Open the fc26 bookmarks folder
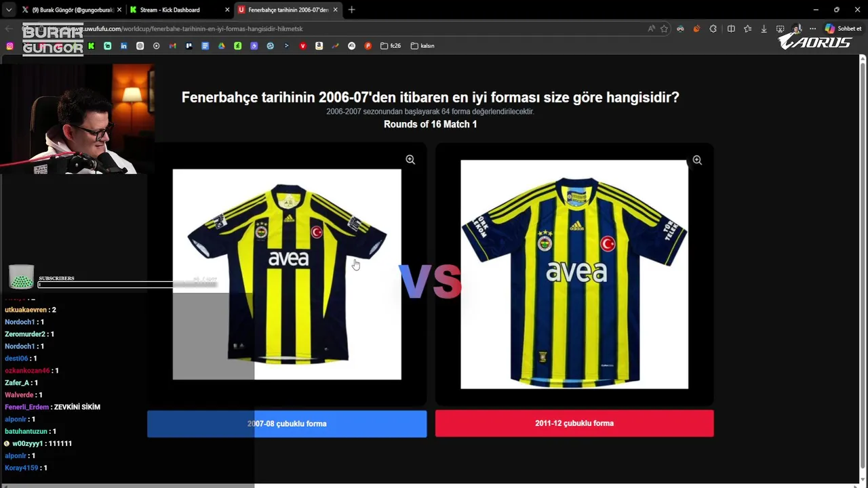This screenshot has width=868, height=488. 391,46
